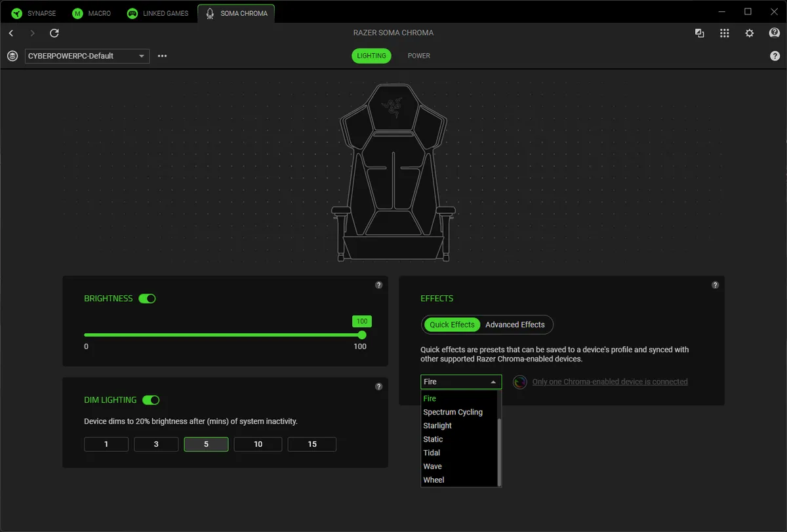Viewport: 787px width, 532px height.
Task: Click the RAZER SOMA CHROMA title text
Action: pyautogui.click(x=393, y=33)
